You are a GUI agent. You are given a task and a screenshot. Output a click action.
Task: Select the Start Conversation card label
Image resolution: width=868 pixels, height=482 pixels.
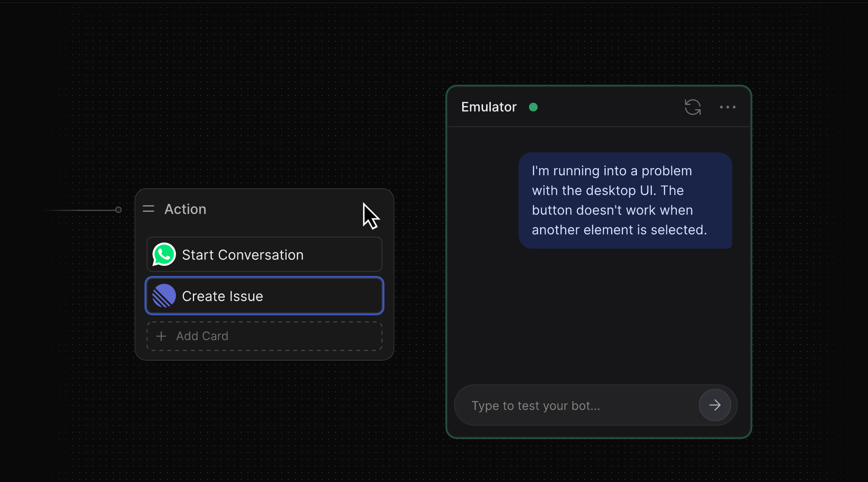click(242, 255)
